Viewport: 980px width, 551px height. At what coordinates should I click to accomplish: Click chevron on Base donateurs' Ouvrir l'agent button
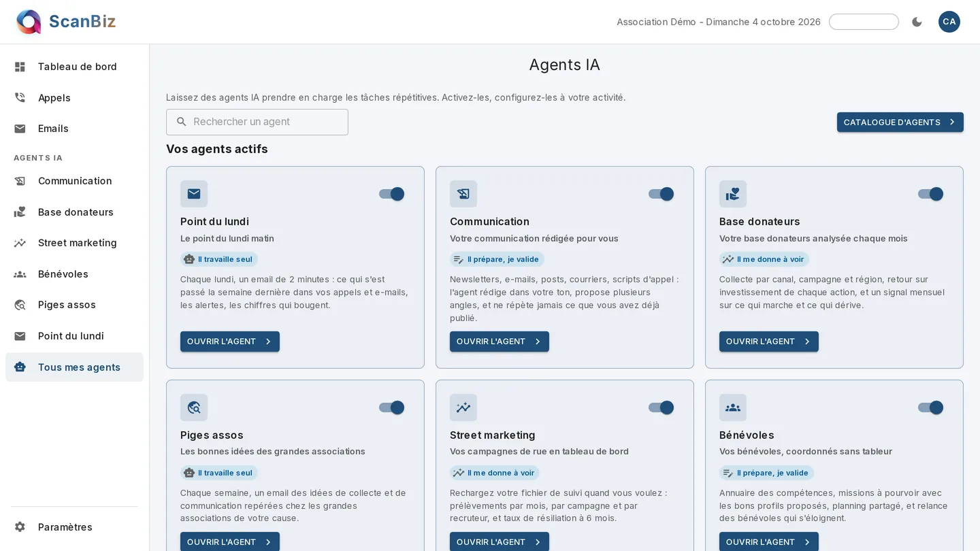point(807,341)
